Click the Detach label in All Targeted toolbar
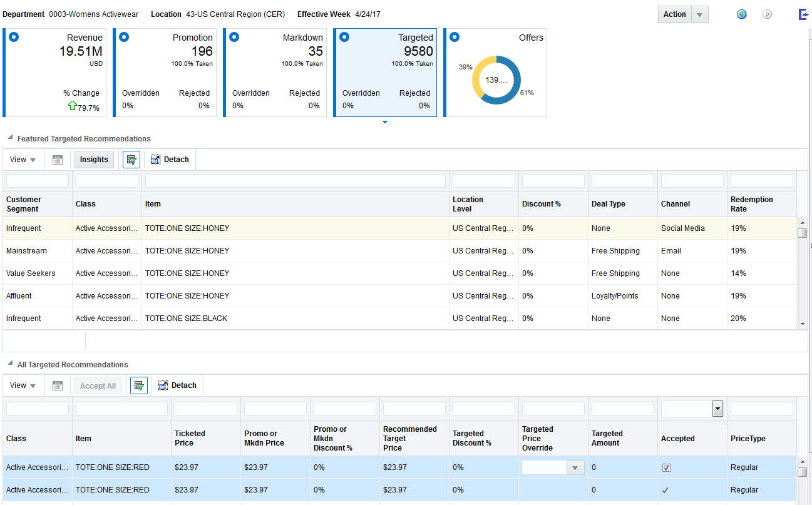This screenshot has height=505, width=812. pos(184,385)
